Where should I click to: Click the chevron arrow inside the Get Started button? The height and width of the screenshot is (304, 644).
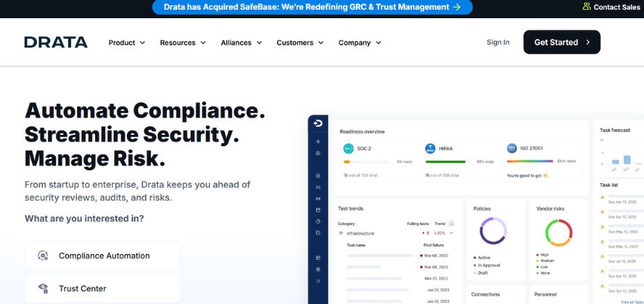[587, 42]
